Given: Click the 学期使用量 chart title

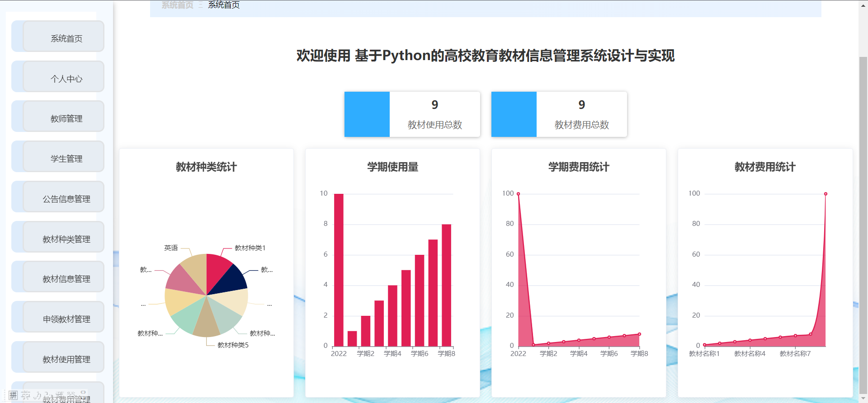Looking at the screenshot, I should (x=392, y=167).
